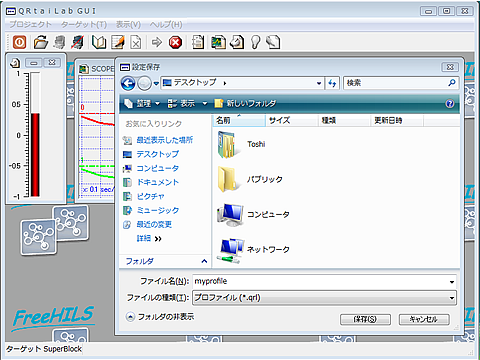Image resolution: width=480 pixels, height=360 pixels.
Task: Click the open book toolbar icon
Action: point(99,42)
